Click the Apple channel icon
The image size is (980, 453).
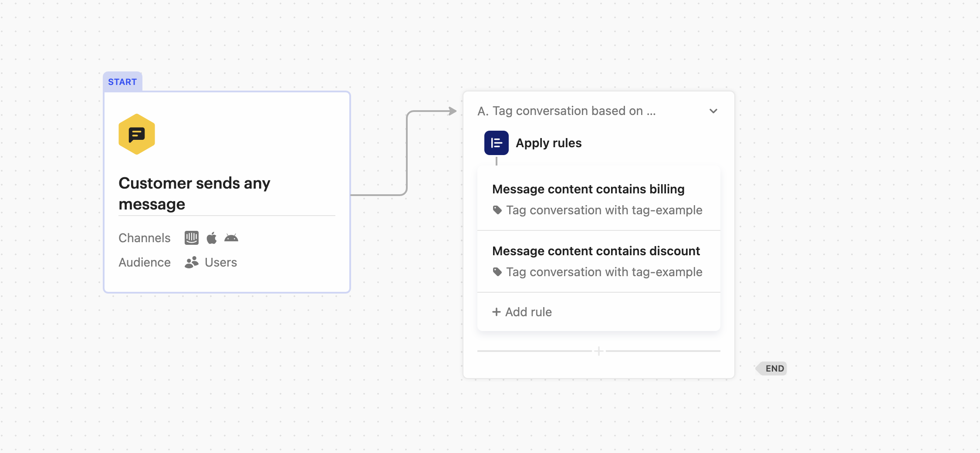(x=212, y=237)
